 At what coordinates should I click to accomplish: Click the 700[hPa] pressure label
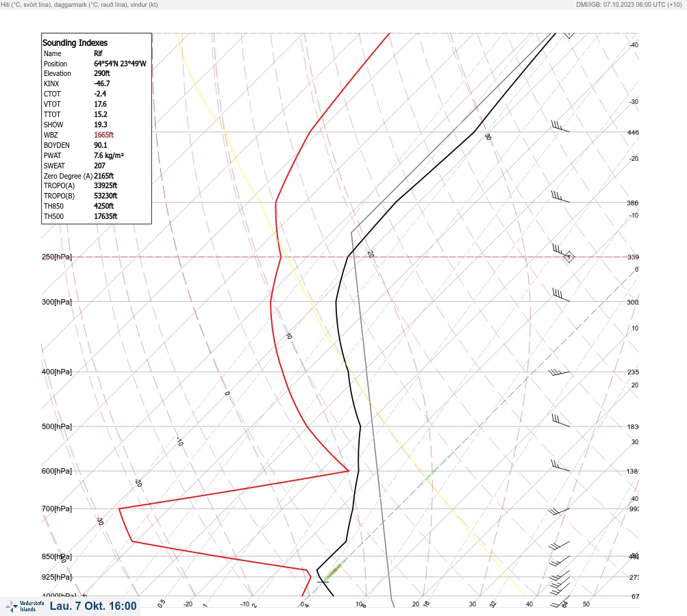tap(57, 509)
